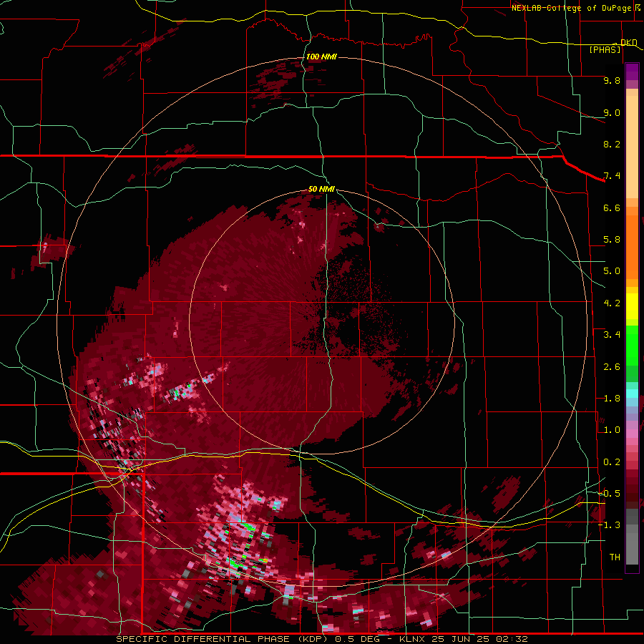Select the 3.4 scale label

[612, 335]
